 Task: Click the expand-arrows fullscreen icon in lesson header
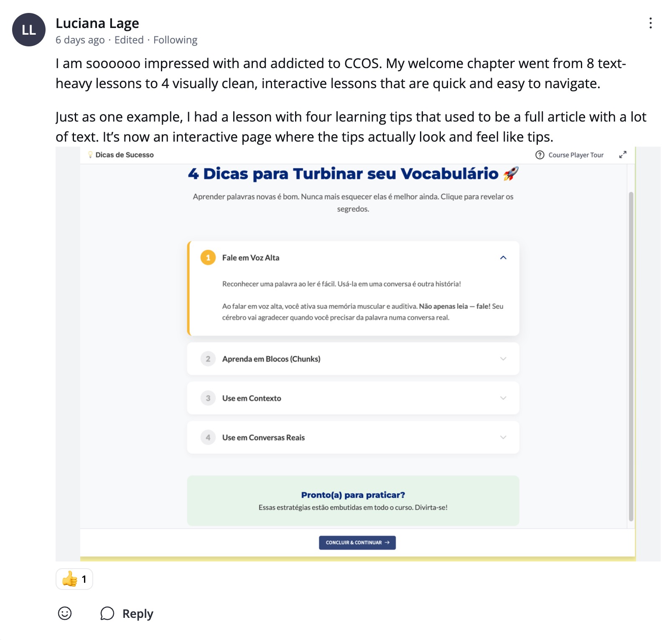(x=623, y=154)
